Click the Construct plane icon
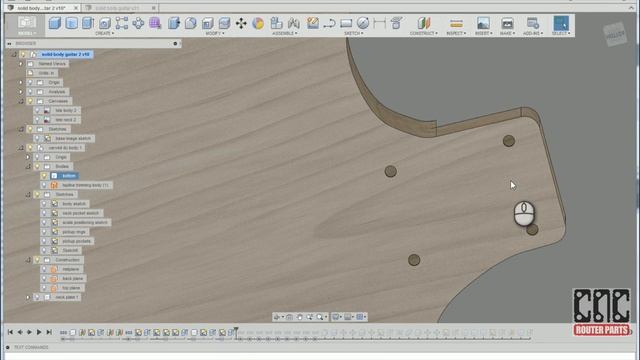 (424, 23)
